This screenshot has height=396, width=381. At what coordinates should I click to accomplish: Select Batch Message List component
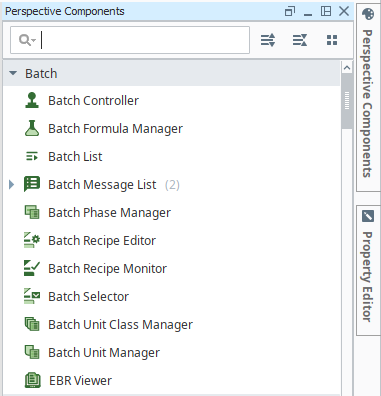pos(102,184)
